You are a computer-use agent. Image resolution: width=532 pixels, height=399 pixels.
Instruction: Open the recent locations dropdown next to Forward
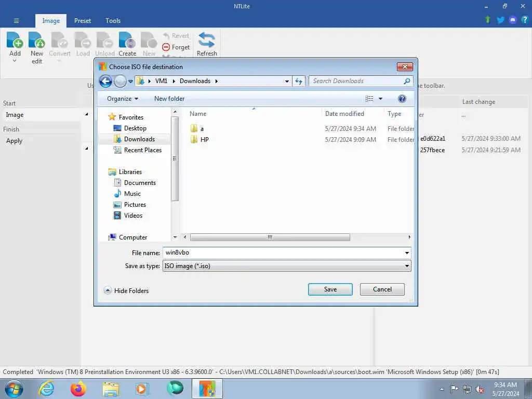130,82
